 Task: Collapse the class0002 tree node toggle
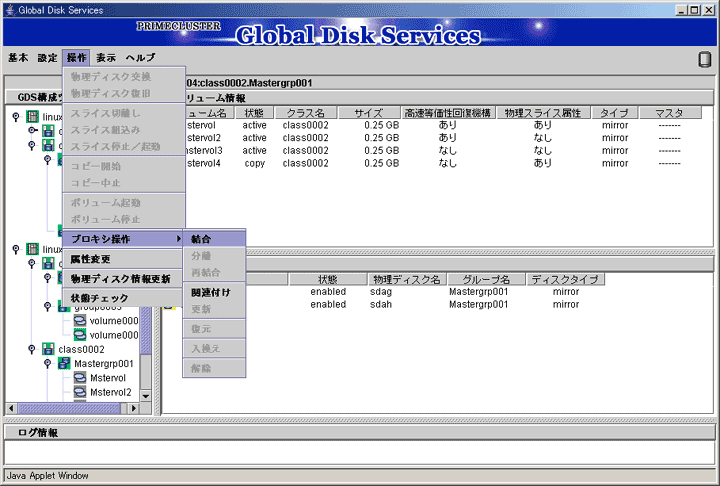[31, 349]
